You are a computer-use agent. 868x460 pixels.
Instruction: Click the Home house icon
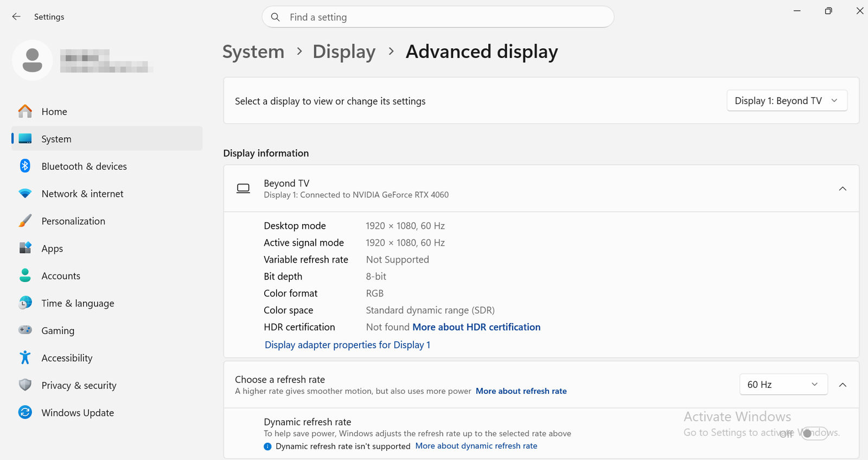coord(25,111)
